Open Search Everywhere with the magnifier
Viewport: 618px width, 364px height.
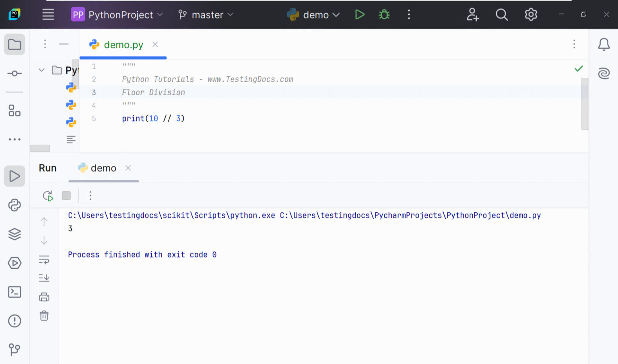tap(502, 14)
